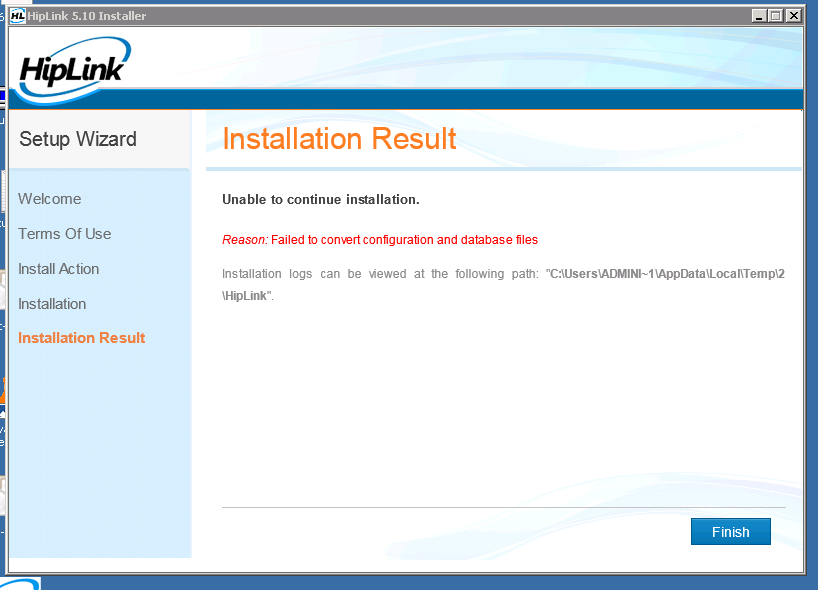
Task: Select the Installation step in sidebar
Action: 52,304
